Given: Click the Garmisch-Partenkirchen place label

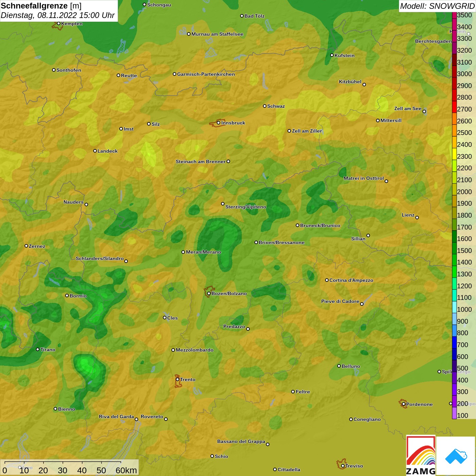Looking at the screenshot, I should [206, 74].
